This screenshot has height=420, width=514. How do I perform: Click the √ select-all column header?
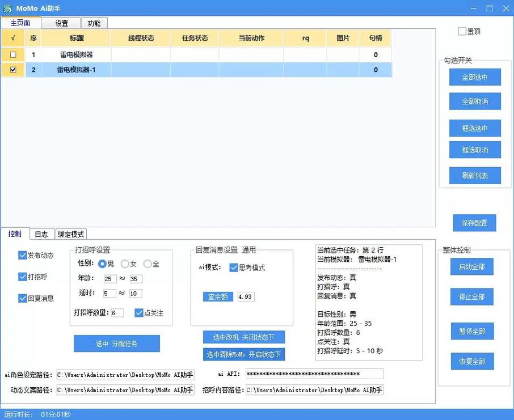pyautogui.click(x=13, y=38)
